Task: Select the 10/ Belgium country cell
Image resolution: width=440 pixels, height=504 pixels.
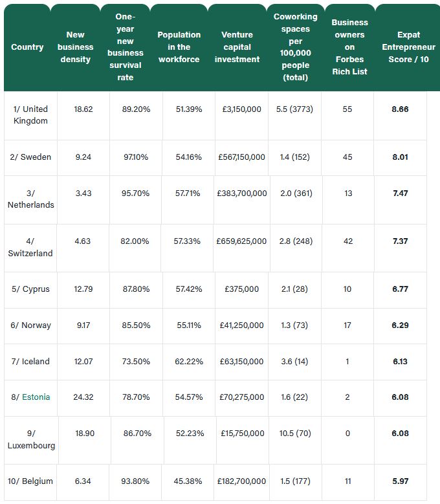Action: click(30, 482)
